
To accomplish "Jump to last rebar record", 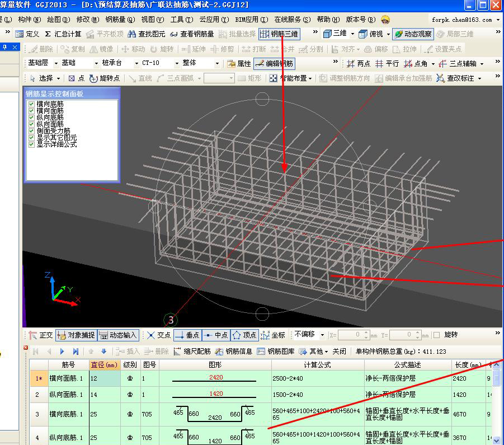I will [x=76, y=352].
